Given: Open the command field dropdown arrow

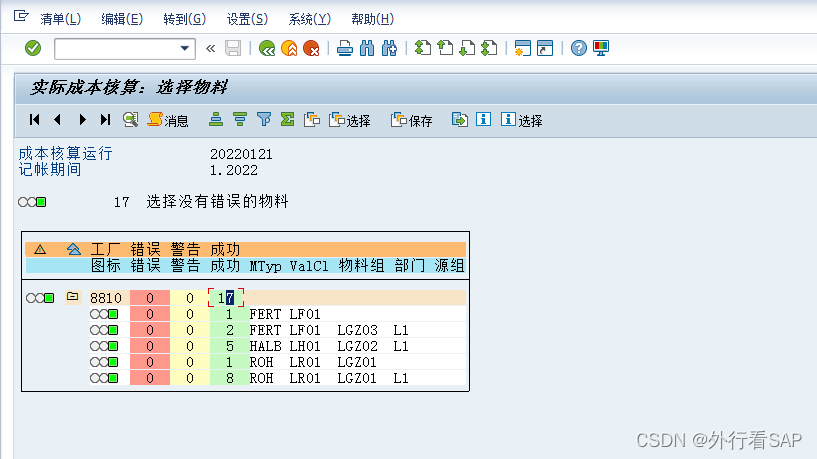Looking at the screenshot, I should (184, 48).
